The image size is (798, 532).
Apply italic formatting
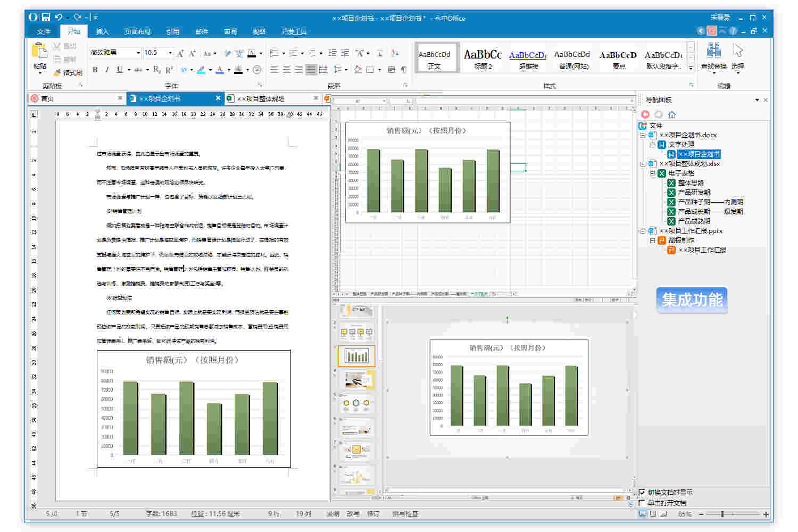tap(107, 70)
